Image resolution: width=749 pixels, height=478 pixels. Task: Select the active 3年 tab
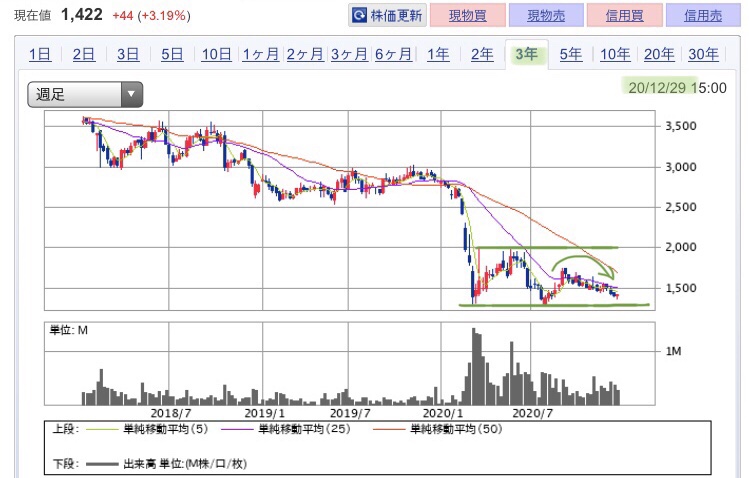click(526, 54)
